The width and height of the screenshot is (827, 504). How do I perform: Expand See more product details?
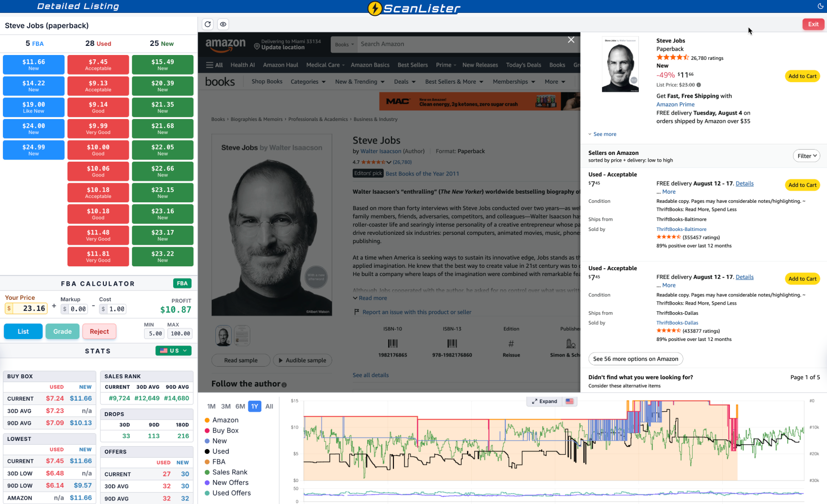tap(602, 134)
